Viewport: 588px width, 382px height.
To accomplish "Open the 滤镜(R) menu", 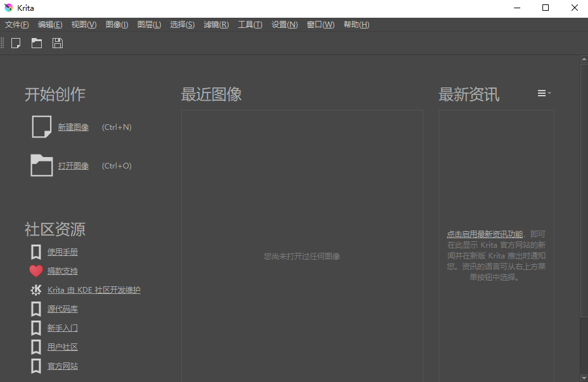I will click(x=216, y=25).
